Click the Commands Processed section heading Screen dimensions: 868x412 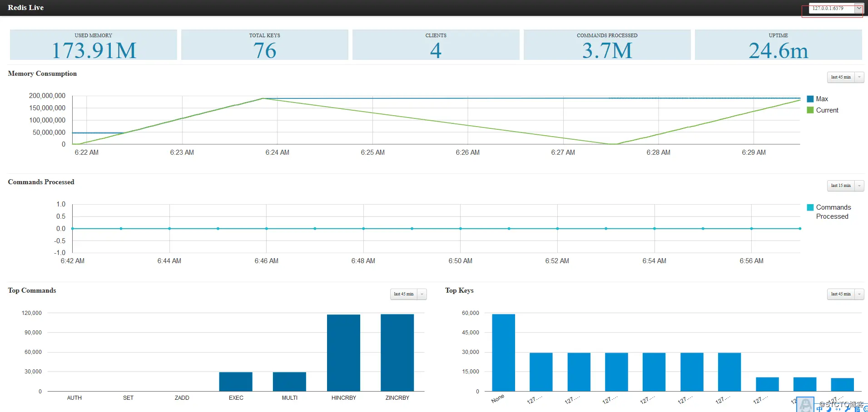(41, 182)
